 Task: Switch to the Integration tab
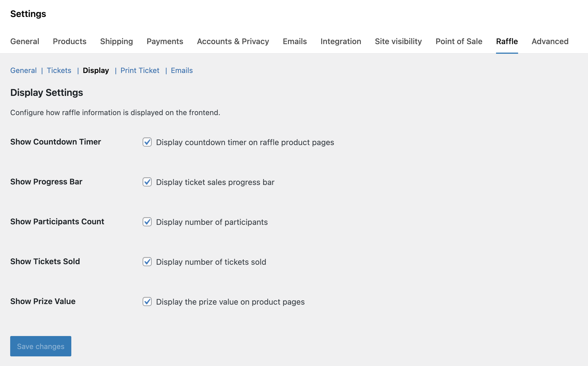(341, 41)
